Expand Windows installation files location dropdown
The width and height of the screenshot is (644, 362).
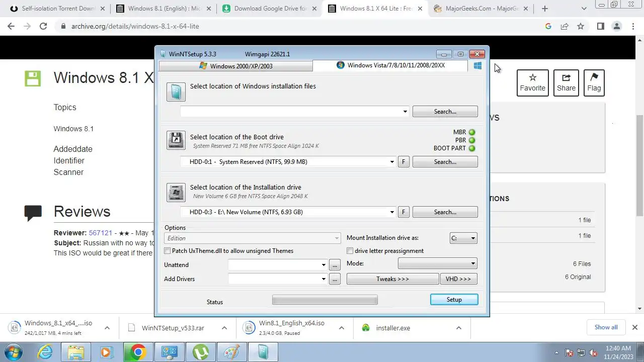pos(405,112)
